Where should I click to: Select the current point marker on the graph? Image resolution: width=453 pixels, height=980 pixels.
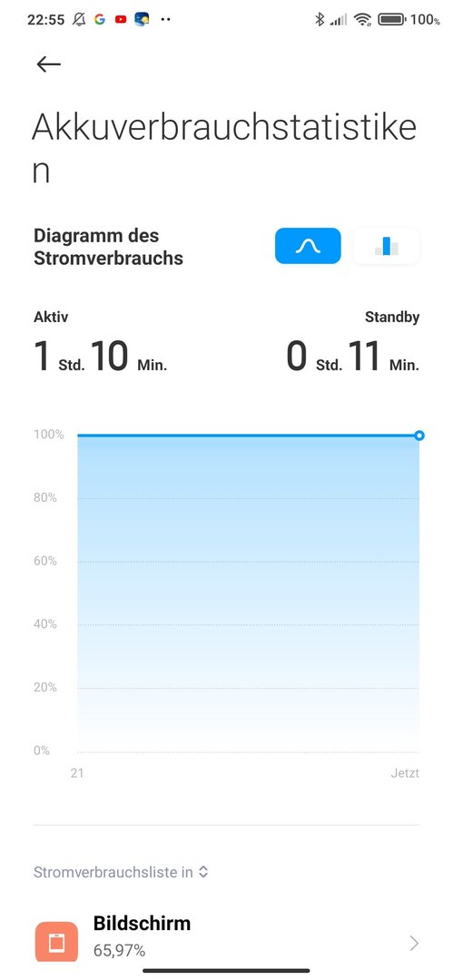[419, 435]
